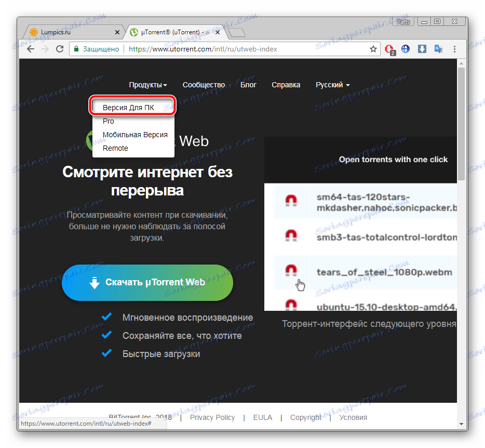
Task: Open the download manager extension icon
Action: coord(422,48)
